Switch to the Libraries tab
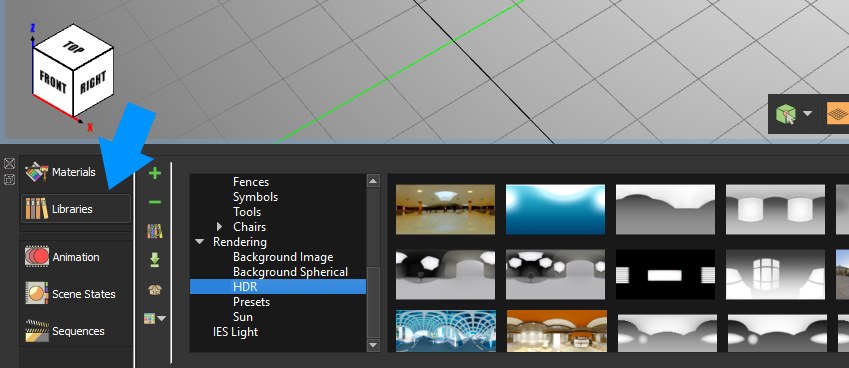849x368 pixels. pos(76,209)
